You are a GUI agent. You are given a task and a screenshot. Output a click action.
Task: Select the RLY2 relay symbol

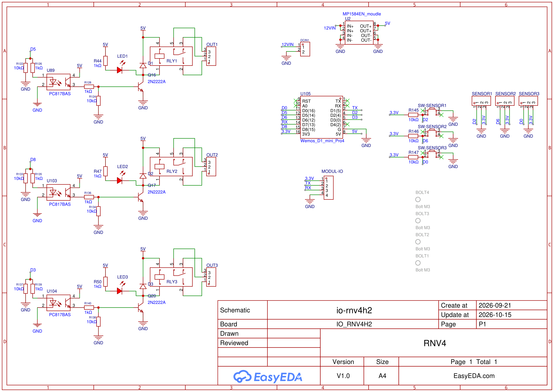(x=171, y=167)
